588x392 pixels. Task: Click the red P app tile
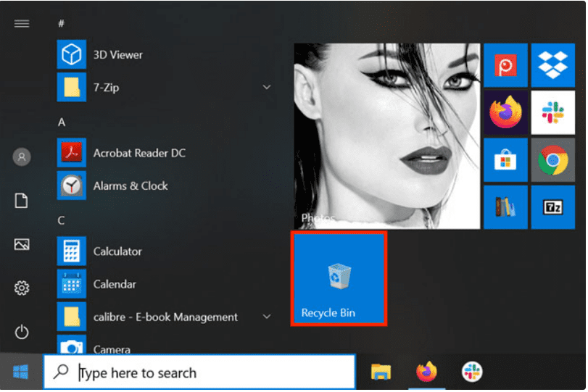click(505, 65)
